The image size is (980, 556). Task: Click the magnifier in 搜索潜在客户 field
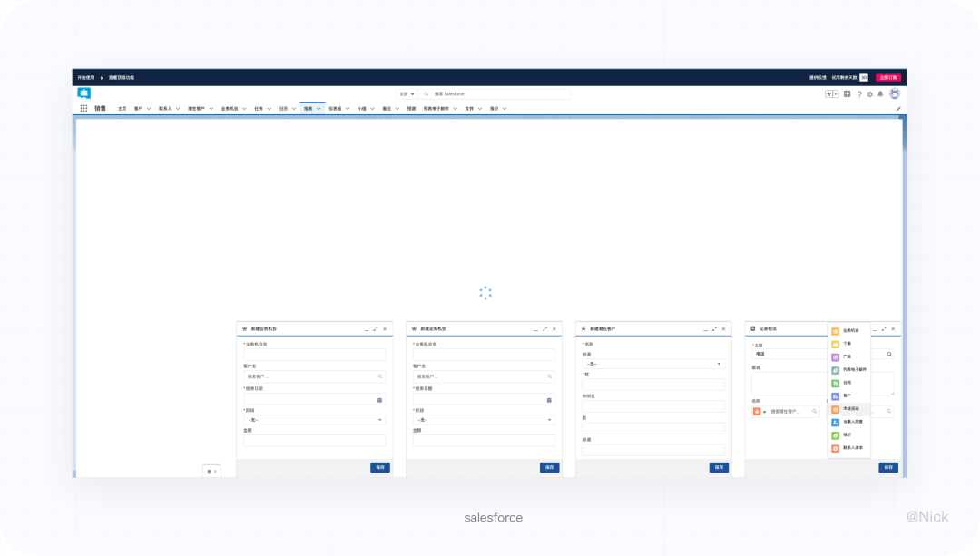[814, 411]
